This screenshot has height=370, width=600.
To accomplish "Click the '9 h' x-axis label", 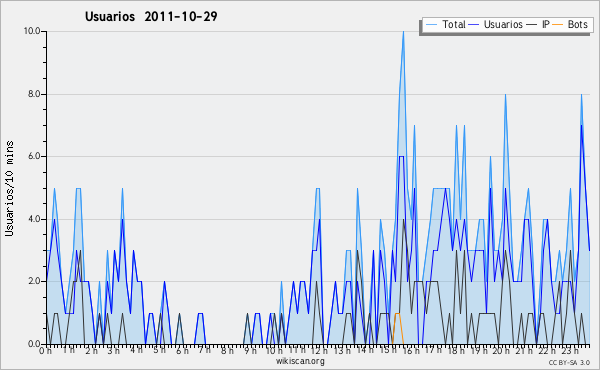I will pyautogui.click(x=250, y=351).
